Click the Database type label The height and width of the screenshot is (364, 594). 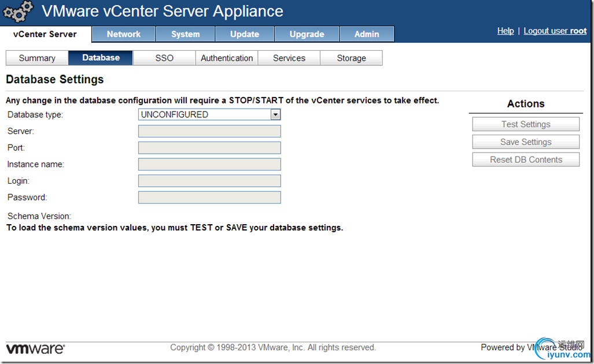[35, 114]
